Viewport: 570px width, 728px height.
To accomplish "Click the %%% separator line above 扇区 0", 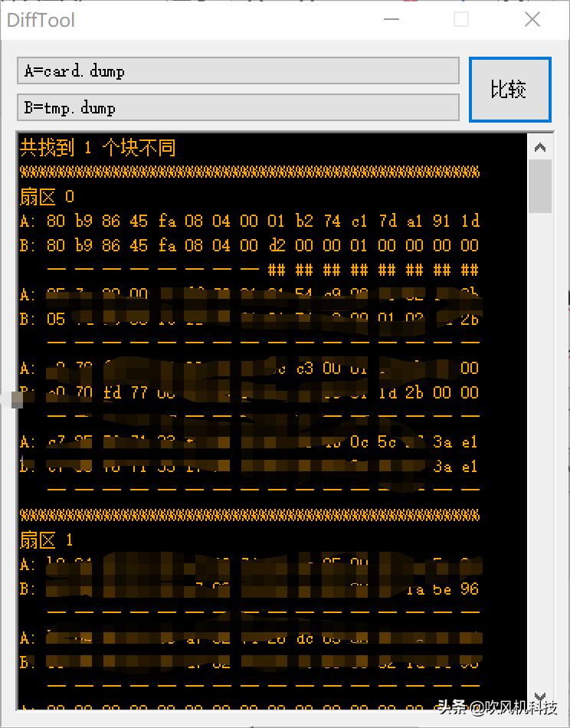I will coord(249,172).
